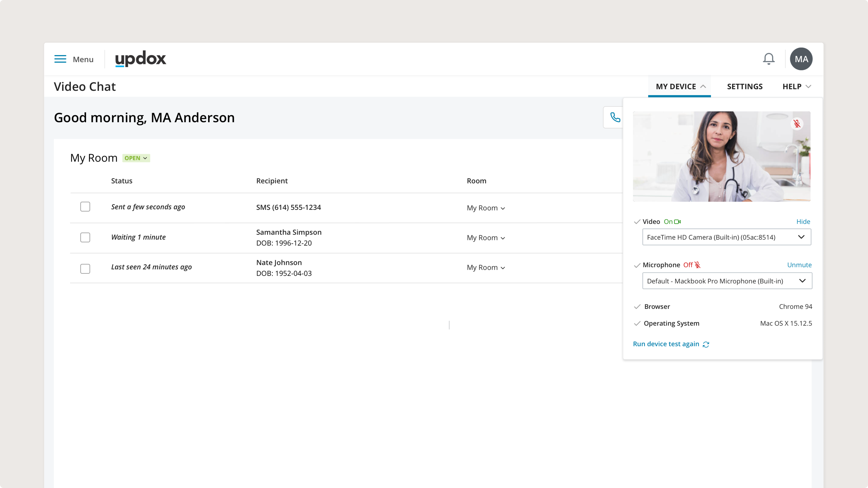Click the green video camera On icon
868x488 pixels.
click(x=677, y=222)
